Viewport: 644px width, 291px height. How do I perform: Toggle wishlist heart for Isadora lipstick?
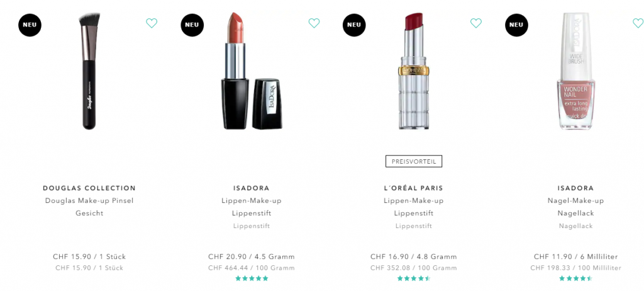point(314,23)
